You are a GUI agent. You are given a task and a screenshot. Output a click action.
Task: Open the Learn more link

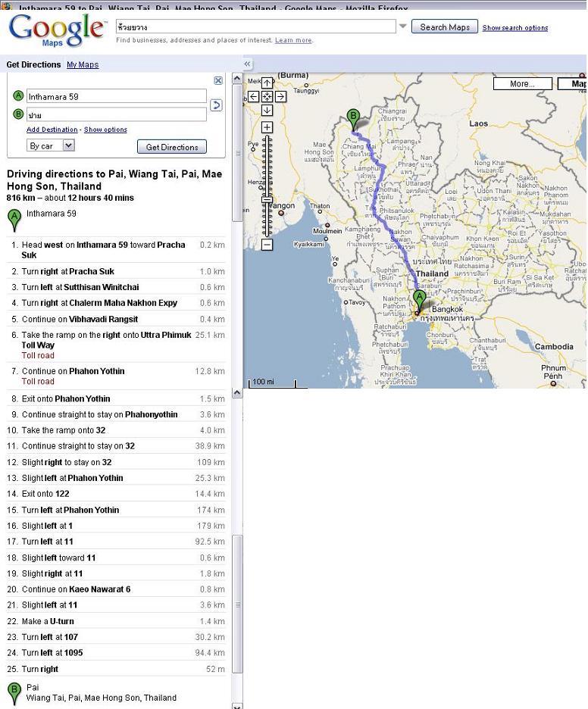pyautogui.click(x=293, y=40)
